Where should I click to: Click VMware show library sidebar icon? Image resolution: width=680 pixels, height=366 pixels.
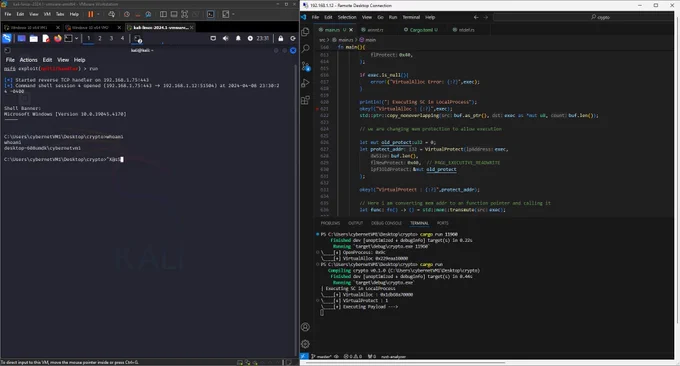point(163,14)
